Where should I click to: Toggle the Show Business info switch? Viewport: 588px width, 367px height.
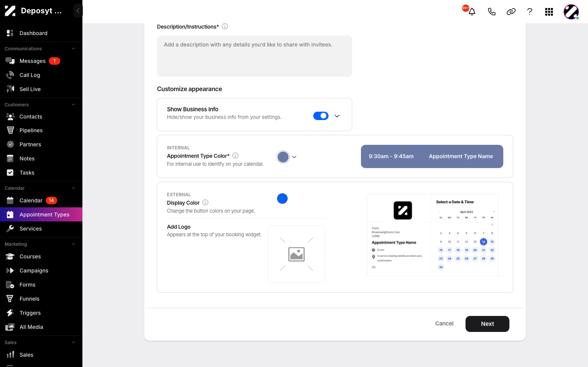[x=321, y=116]
